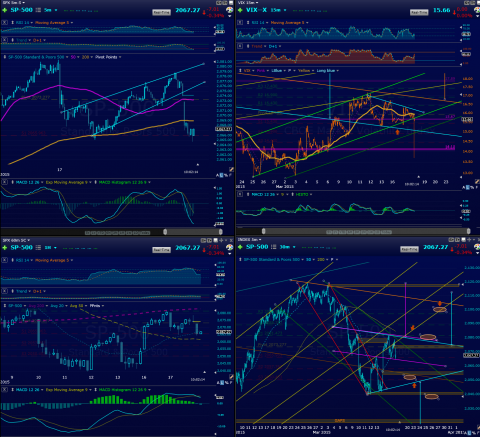Close MACD subchart in 5m panel
This screenshot has width=480, height=437.
click(x=4, y=182)
